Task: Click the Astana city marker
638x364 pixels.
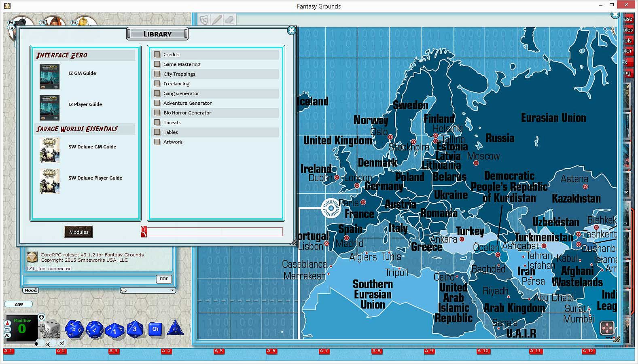Action: 585,186
